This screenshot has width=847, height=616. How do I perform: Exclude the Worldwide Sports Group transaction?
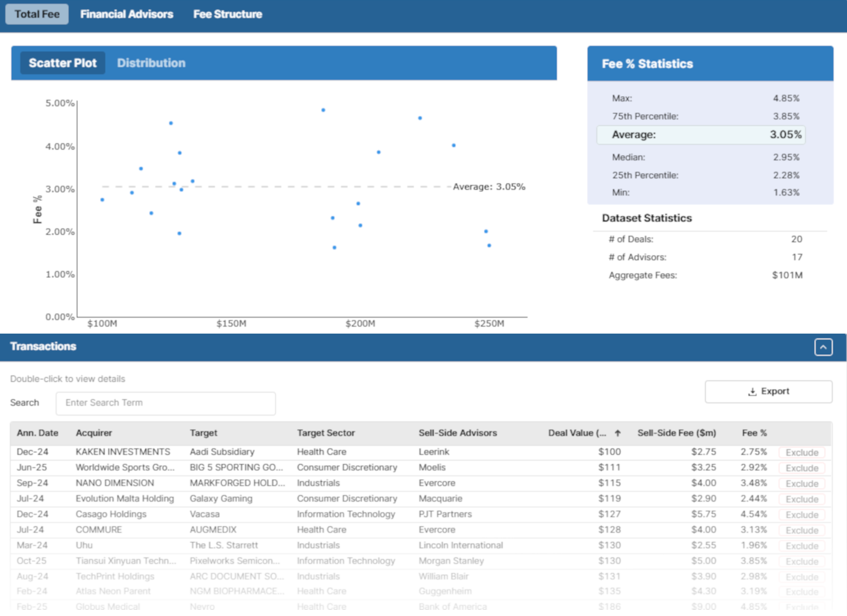pos(802,468)
